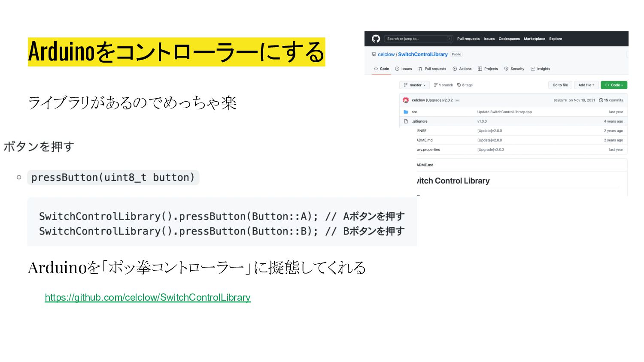Viewport: 644px width, 362px height.
Task: Open the github.com/celclow/SwitchControlLibrary slide link
Action: coord(148,297)
